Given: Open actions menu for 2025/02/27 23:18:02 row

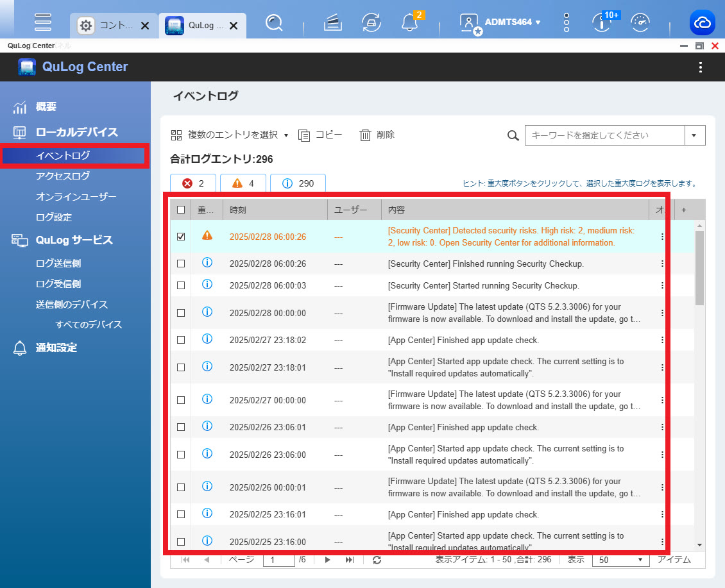Looking at the screenshot, I should [662, 340].
